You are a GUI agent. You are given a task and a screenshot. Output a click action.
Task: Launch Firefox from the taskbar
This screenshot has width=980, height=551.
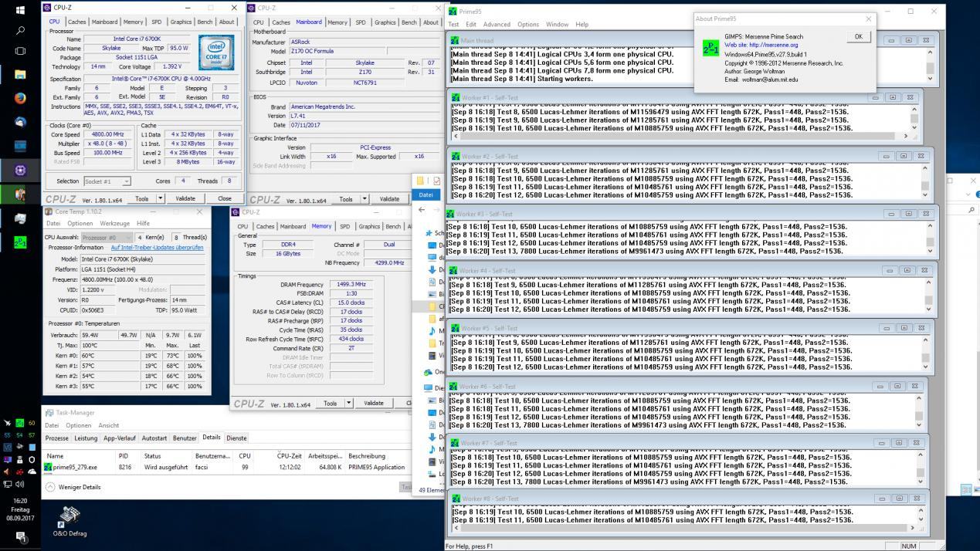pyautogui.click(x=20, y=98)
